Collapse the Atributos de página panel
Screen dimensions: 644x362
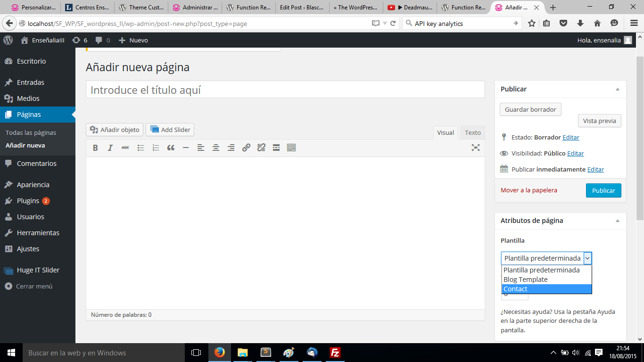pyautogui.click(x=618, y=221)
